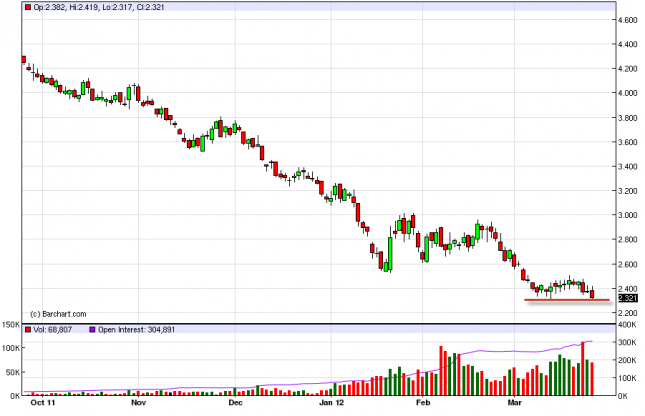Click the purple Open Interest legend square
645x416 pixels.
92,330
